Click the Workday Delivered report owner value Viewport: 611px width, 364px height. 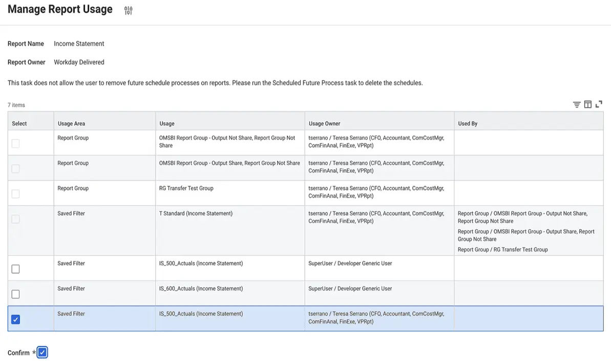pyautogui.click(x=79, y=62)
